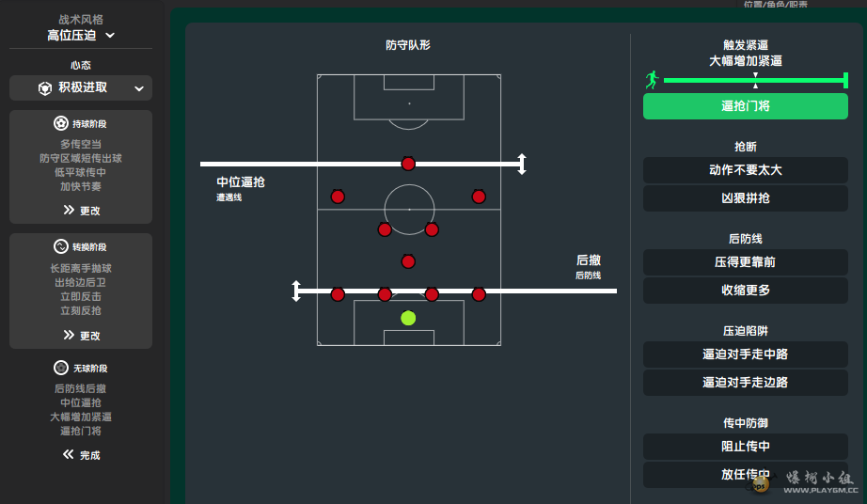Click the arrow handle on the 逼抢线 pressing line
This screenshot has height=504, width=867.
click(x=522, y=164)
